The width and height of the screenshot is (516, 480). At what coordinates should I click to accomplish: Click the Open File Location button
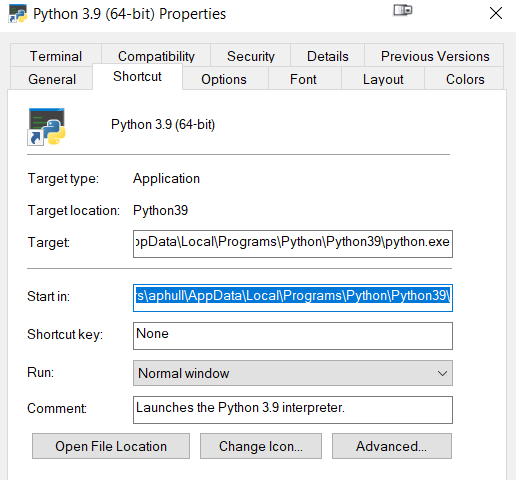tap(111, 446)
